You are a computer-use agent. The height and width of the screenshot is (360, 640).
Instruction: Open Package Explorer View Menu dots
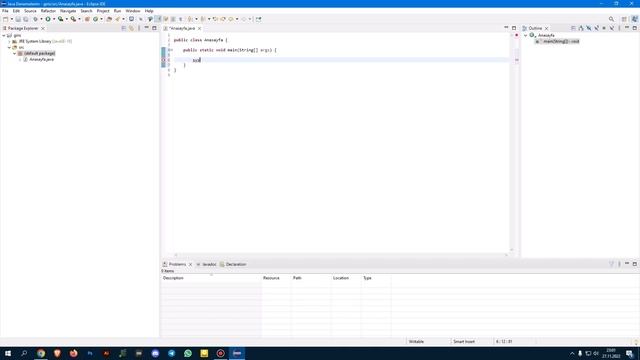coord(139,29)
